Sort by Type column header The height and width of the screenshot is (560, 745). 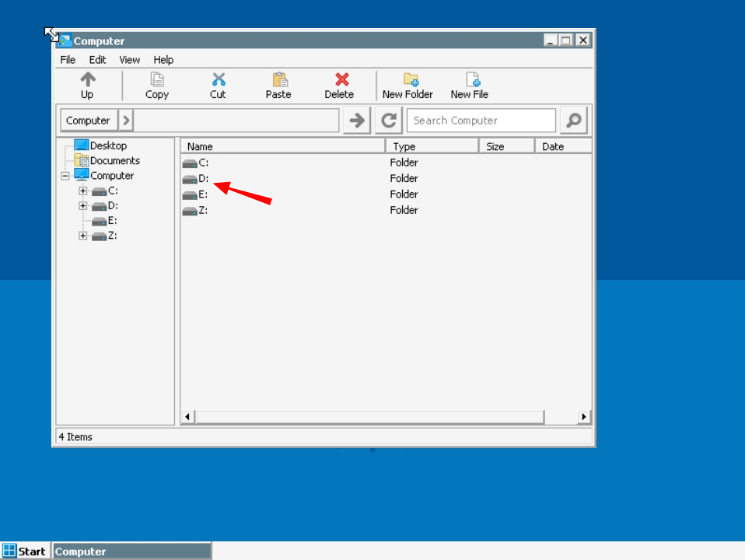432,146
